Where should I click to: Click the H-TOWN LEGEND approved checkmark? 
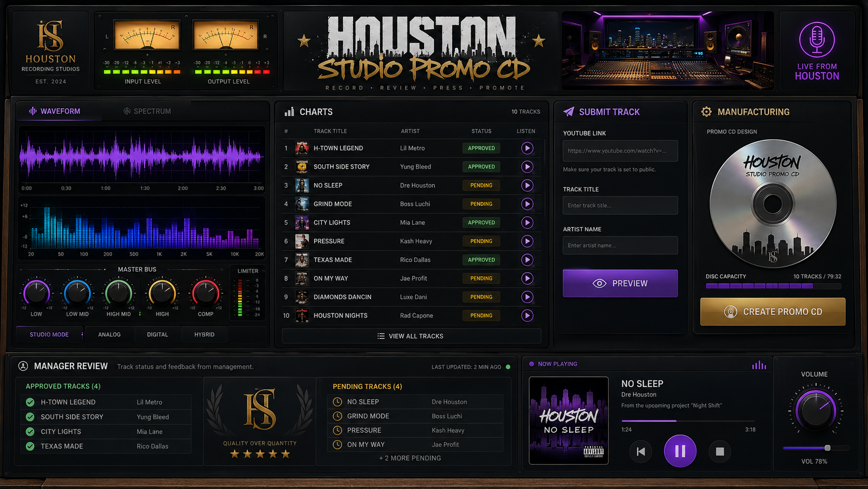(x=30, y=402)
